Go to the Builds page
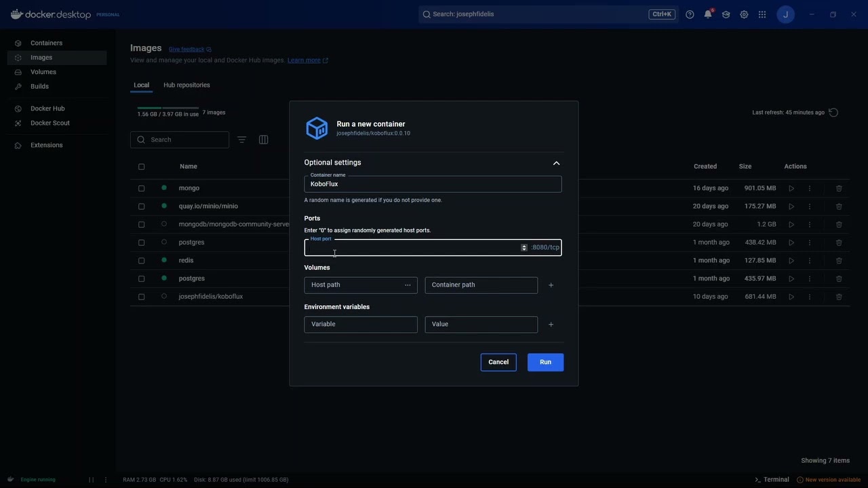Viewport: 868px width, 488px height. click(x=39, y=86)
